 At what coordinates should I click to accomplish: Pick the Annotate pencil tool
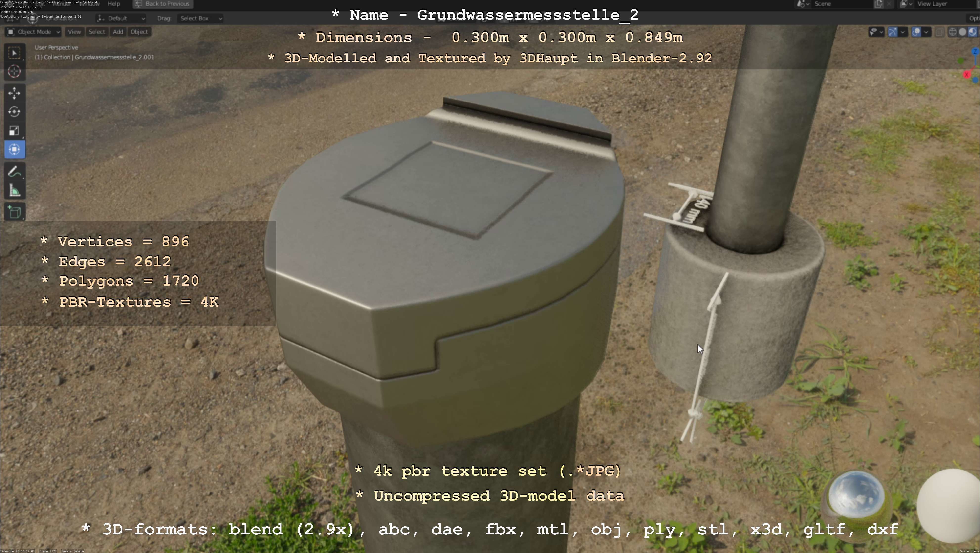coord(14,172)
